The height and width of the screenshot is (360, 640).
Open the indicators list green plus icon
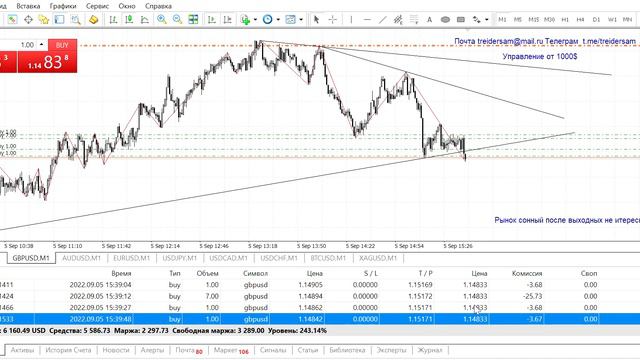[x=245, y=19]
